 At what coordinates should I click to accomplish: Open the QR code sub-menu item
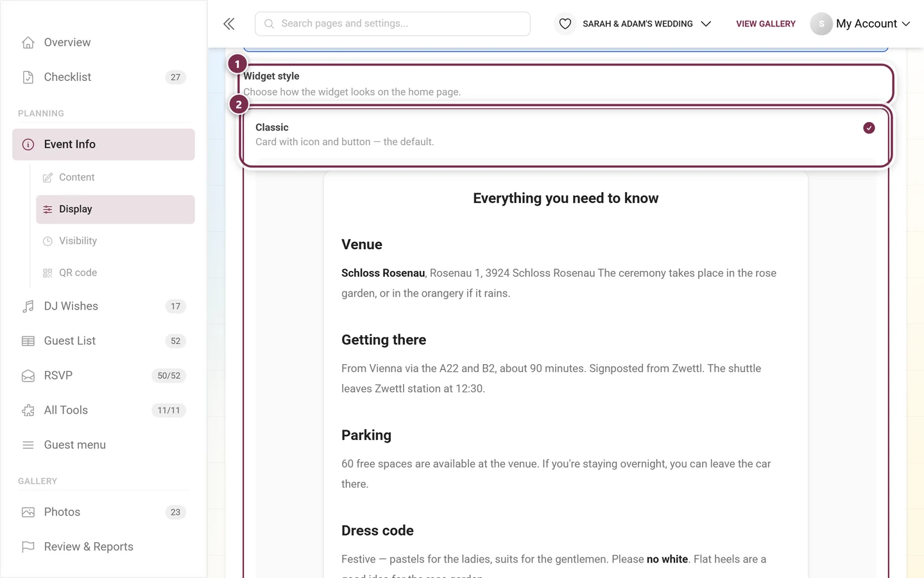coord(116,273)
